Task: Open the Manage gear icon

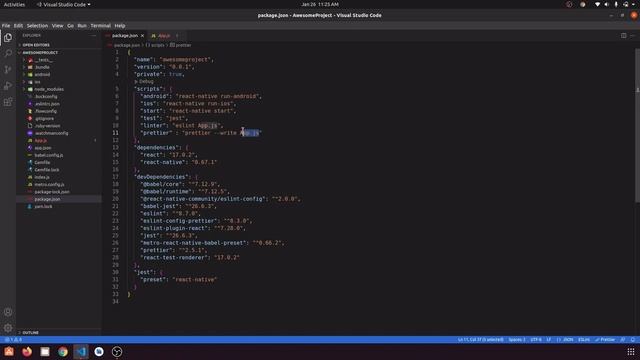Action: pos(8,328)
